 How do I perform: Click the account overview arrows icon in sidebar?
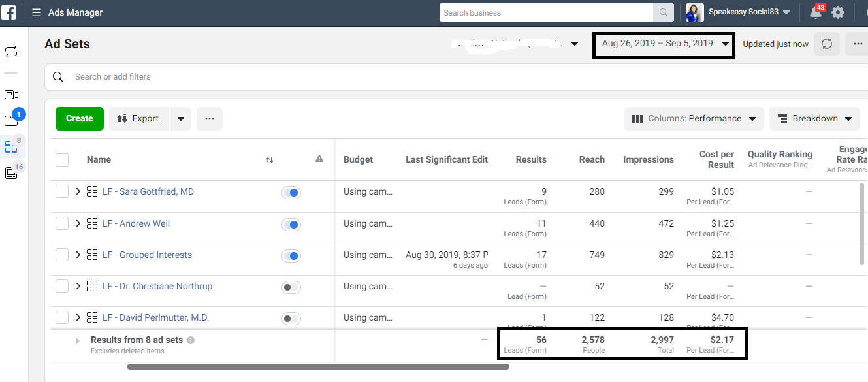pyautogui.click(x=11, y=52)
